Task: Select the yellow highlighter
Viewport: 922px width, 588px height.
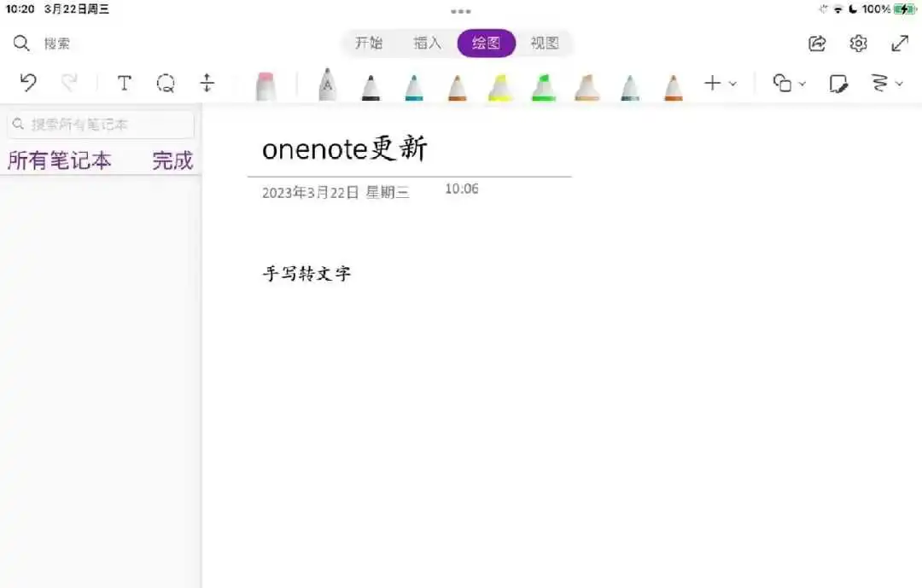Action: 500,87
